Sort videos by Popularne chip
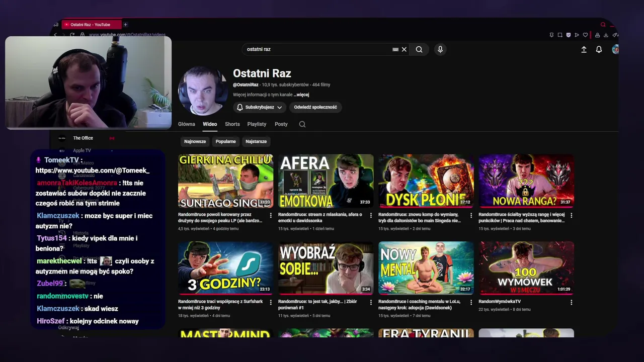644x362 pixels. (x=225, y=141)
